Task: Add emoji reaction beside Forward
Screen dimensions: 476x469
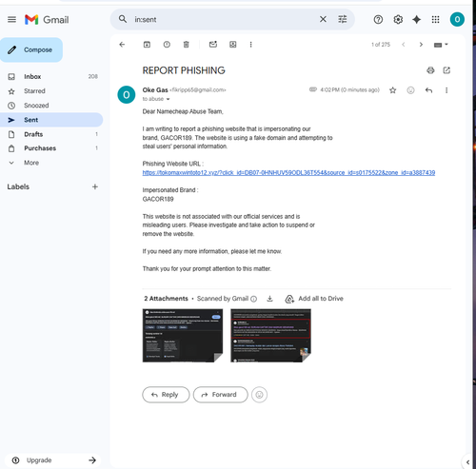Action: click(x=259, y=395)
